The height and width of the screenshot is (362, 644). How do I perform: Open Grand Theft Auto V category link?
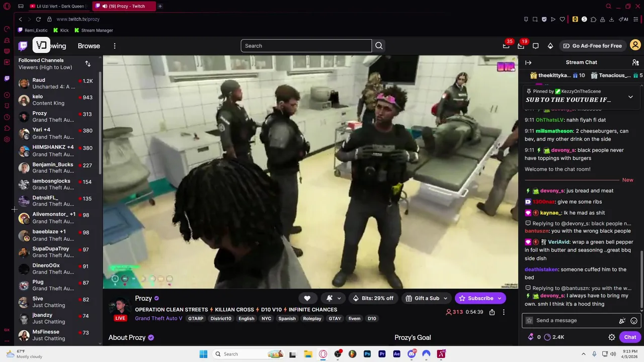pos(158,318)
